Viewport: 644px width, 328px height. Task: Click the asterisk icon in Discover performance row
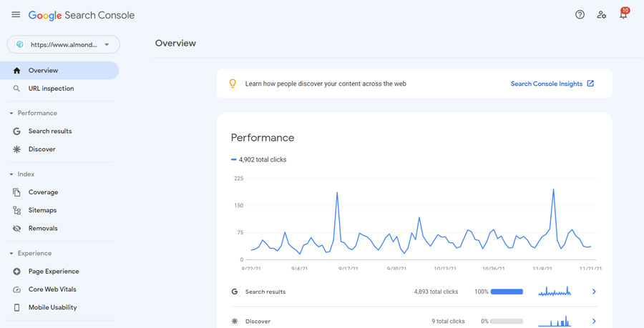tap(235, 321)
